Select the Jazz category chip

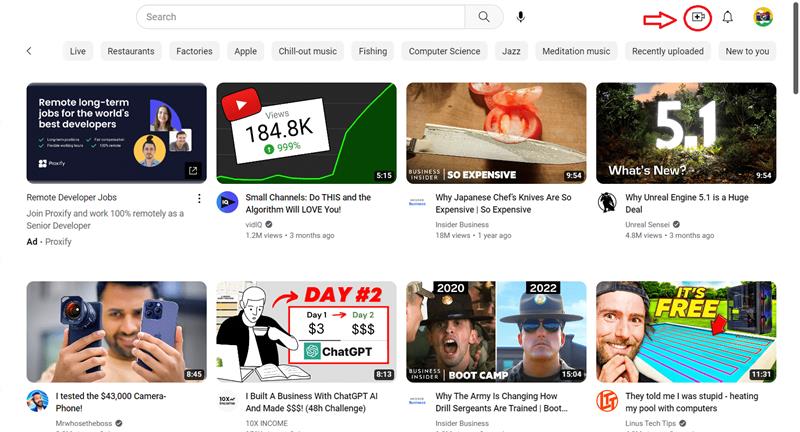511,51
